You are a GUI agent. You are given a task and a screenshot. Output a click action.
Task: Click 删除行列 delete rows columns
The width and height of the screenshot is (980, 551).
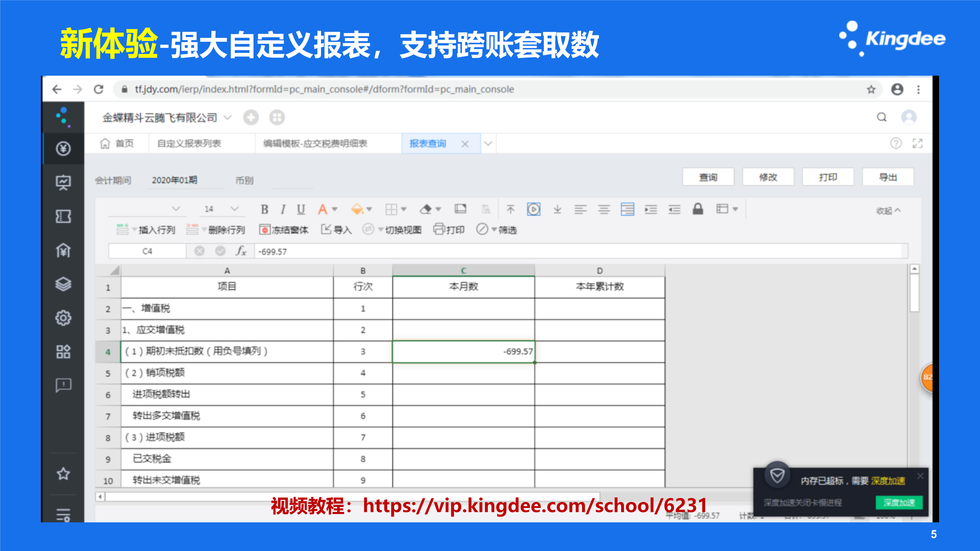(216, 230)
